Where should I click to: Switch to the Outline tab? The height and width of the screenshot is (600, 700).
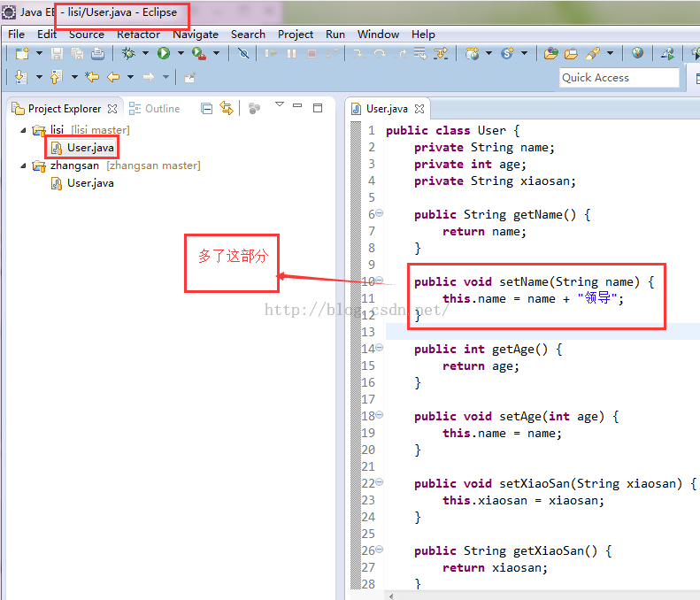(x=155, y=109)
